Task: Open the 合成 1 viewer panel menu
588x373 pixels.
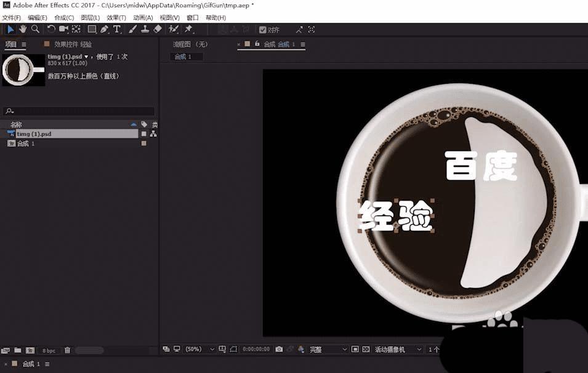Action: (x=303, y=44)
